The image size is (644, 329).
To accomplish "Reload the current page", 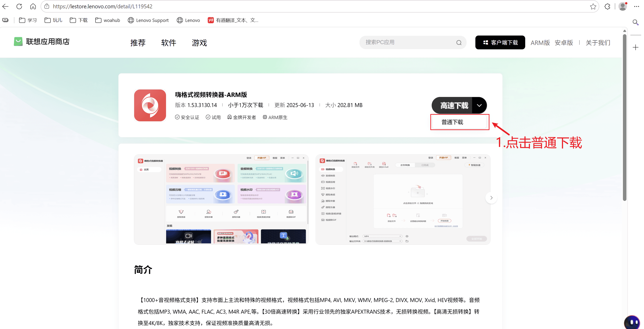I will click(x=19, y=7).
